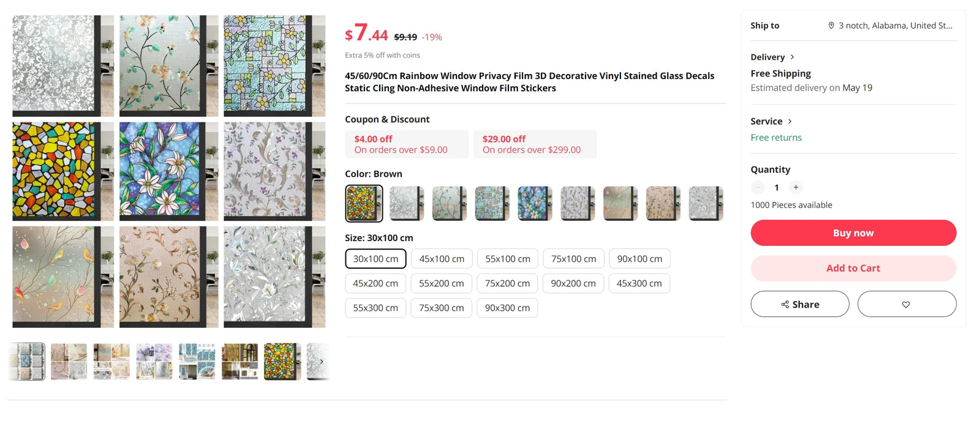Choose the 90x300 cm size option
Image resolution: width=980 pixels, height=432 pixels.
[x=507, y=308]
